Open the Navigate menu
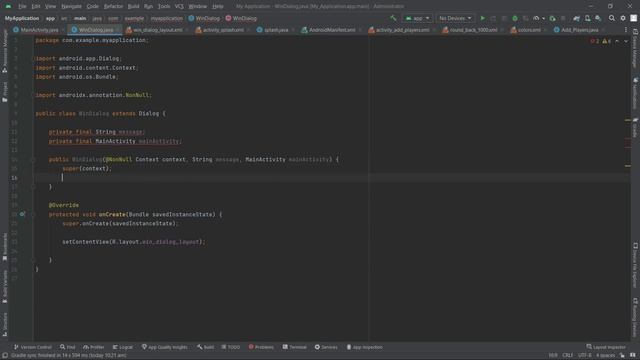This screenshot has width=640, height=360. tap(71, 7)
